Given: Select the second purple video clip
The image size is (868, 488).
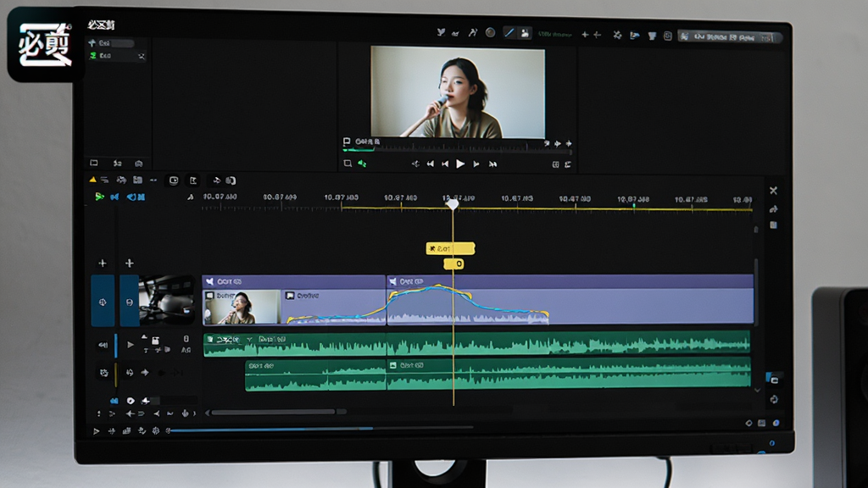Looking at the screenshot, I should click(570, 299).
